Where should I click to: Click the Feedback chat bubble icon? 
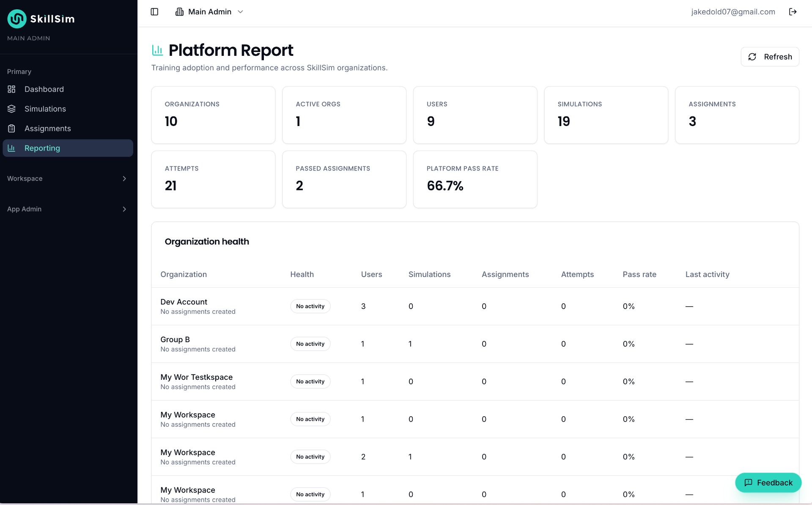(x=748, y=483)
